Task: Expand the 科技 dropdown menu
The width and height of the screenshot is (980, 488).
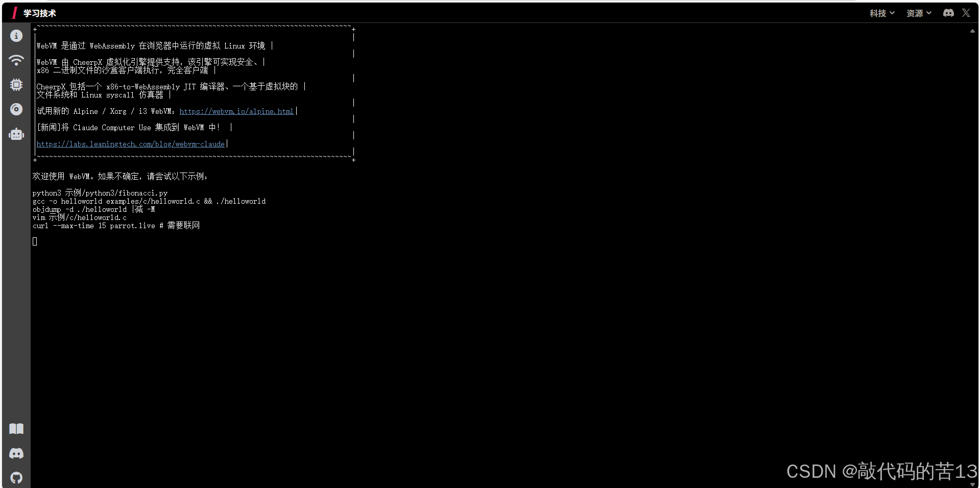Action: (x=880, y=13)
